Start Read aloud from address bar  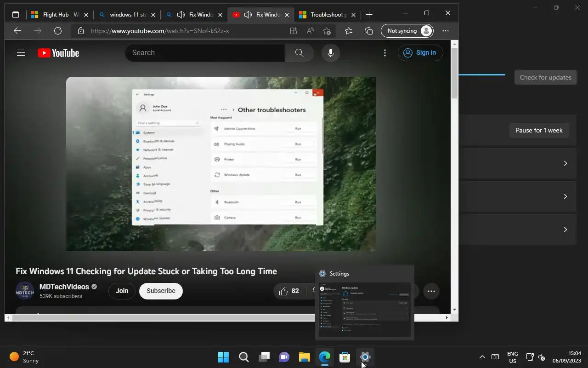[310, 31]
